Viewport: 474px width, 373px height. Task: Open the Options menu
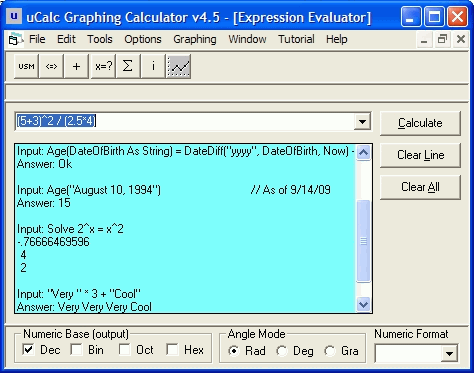click(x=143, y=39)
